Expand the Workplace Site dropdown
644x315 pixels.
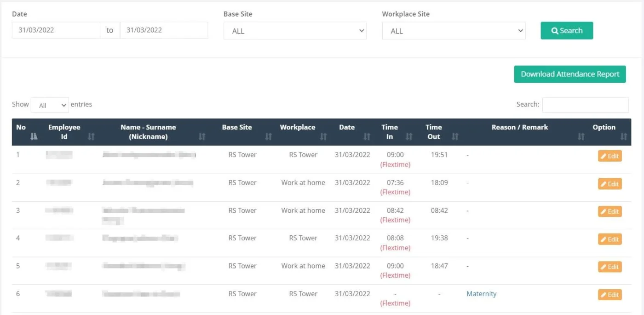tap(454, 31)
